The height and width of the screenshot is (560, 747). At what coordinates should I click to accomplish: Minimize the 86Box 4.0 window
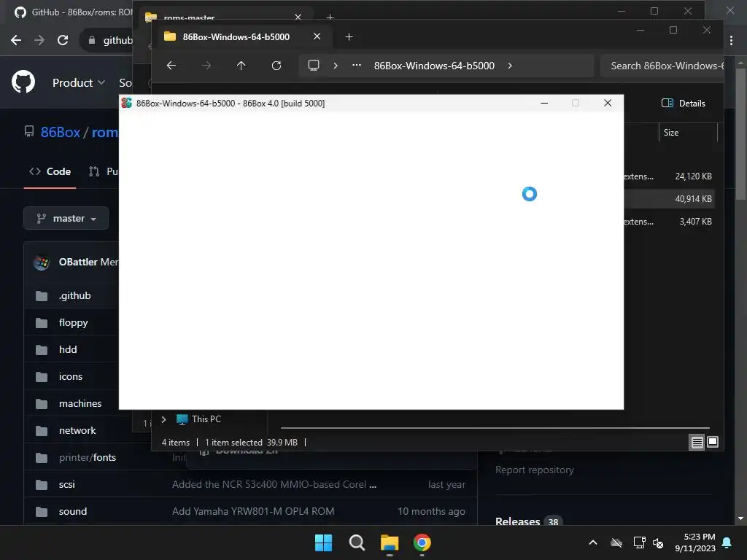544,103
